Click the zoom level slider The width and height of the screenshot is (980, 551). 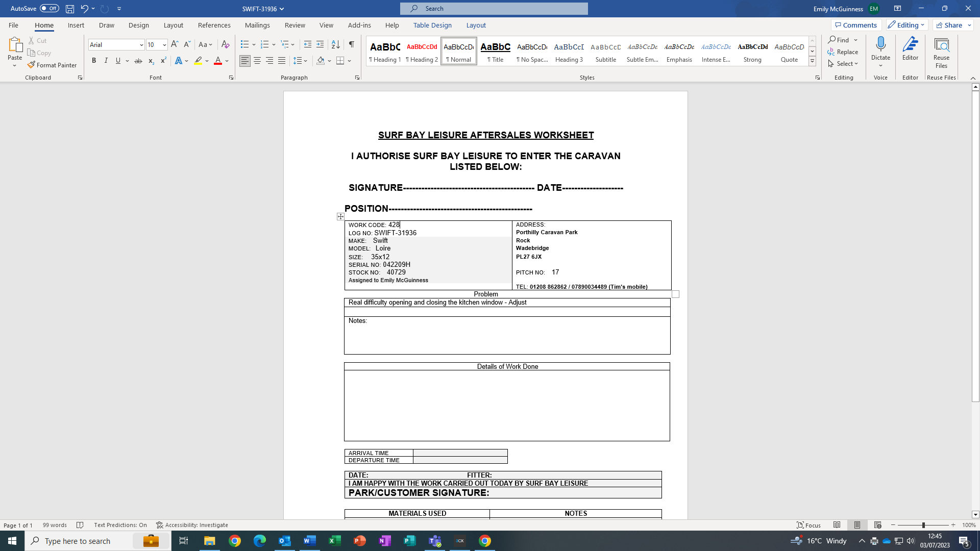[x=923, y=525]
